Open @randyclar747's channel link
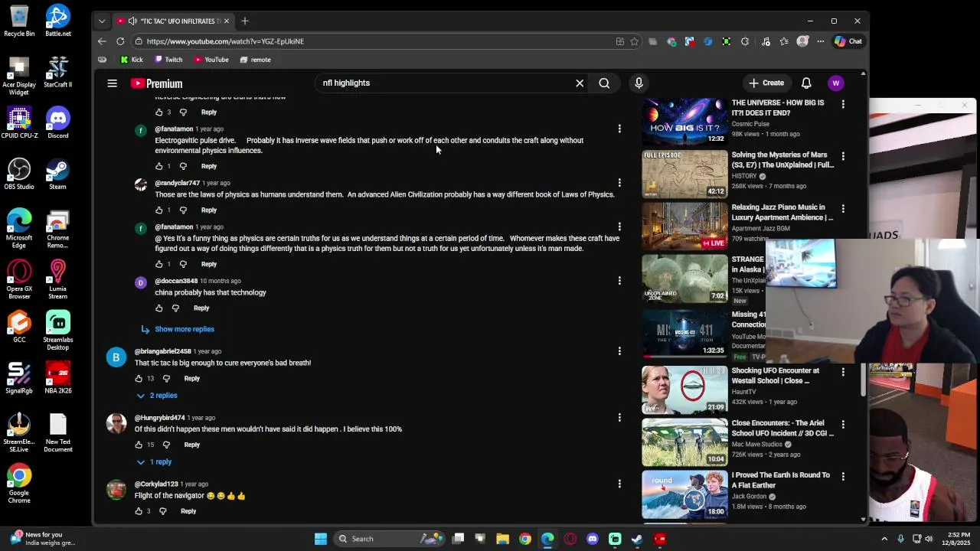Screen dimensions: 980x551 click(177, 183)
